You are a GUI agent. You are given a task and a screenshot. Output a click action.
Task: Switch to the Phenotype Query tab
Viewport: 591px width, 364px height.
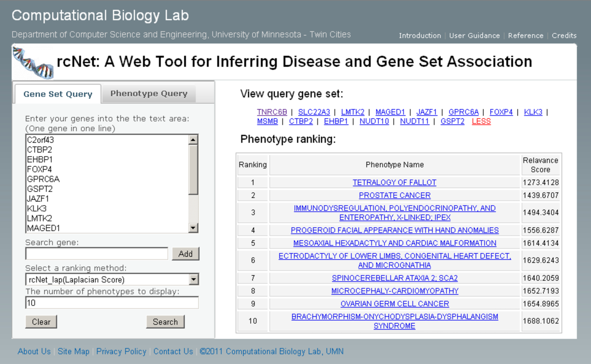[149, 94]
